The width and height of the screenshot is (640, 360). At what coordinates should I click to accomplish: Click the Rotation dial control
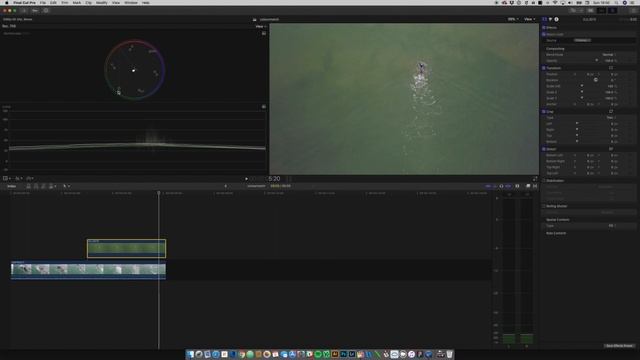pyautogui.click(x=596, y=80)
